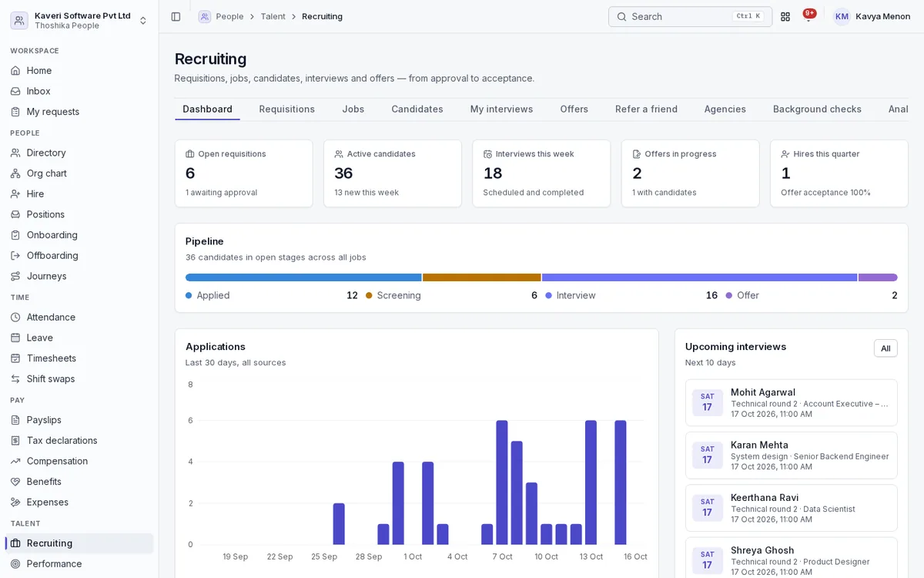Open the Background checks tab
The image size is (924, 578).
818,109
